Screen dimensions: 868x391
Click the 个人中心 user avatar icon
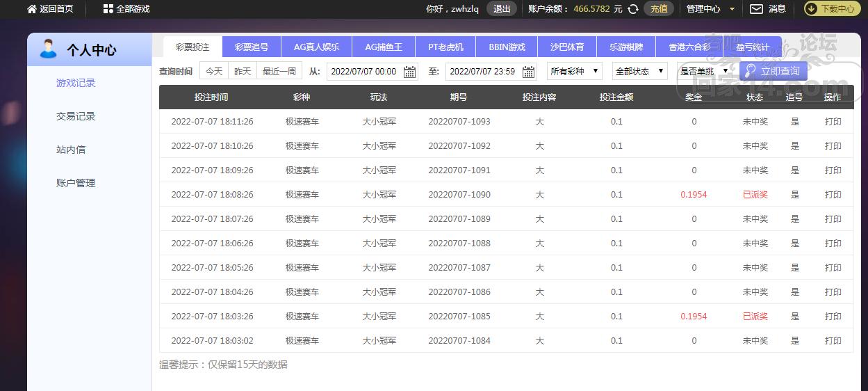(48, 49)
